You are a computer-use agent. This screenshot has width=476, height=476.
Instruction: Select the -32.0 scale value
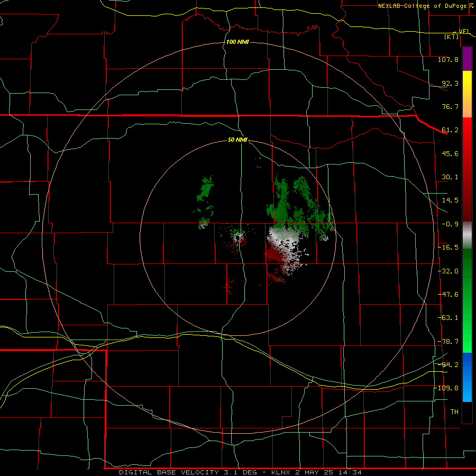click(448, 271)
